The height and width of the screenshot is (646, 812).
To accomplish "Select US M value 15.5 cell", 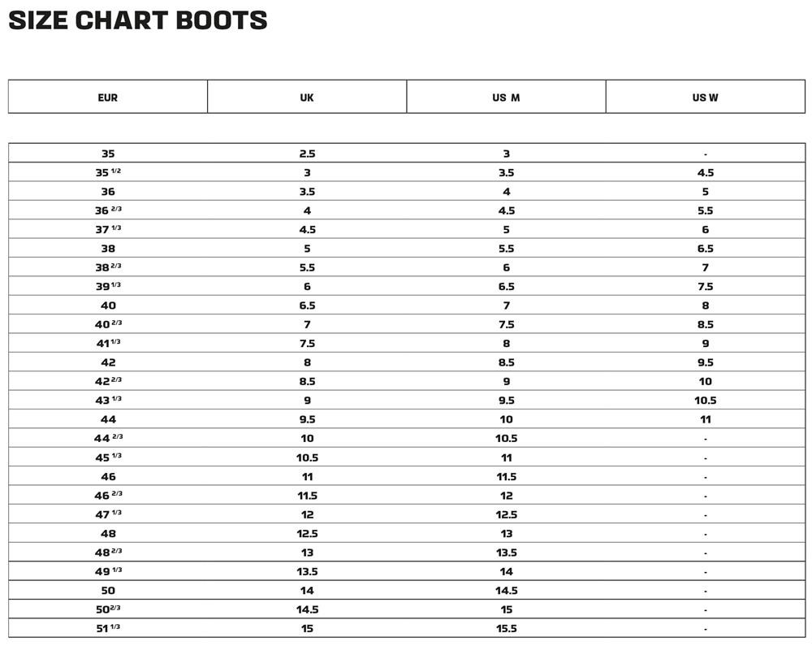I will (x=506, y=628).
